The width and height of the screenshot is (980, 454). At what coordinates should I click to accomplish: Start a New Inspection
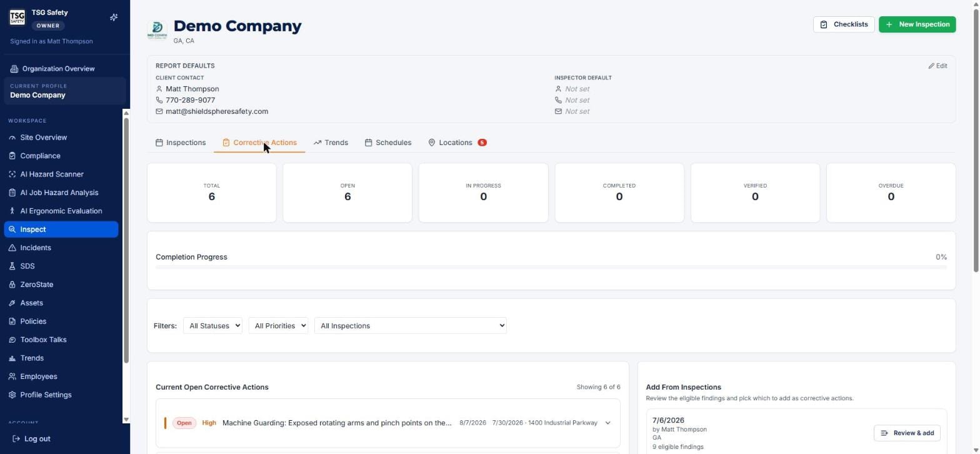(917, 24)
